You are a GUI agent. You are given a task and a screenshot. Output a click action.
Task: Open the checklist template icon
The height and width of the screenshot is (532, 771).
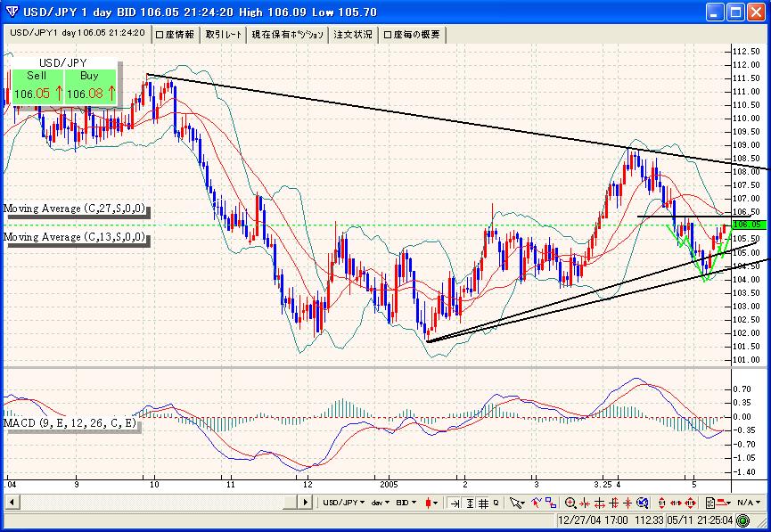pyautogui.click(x=710, y=503)
